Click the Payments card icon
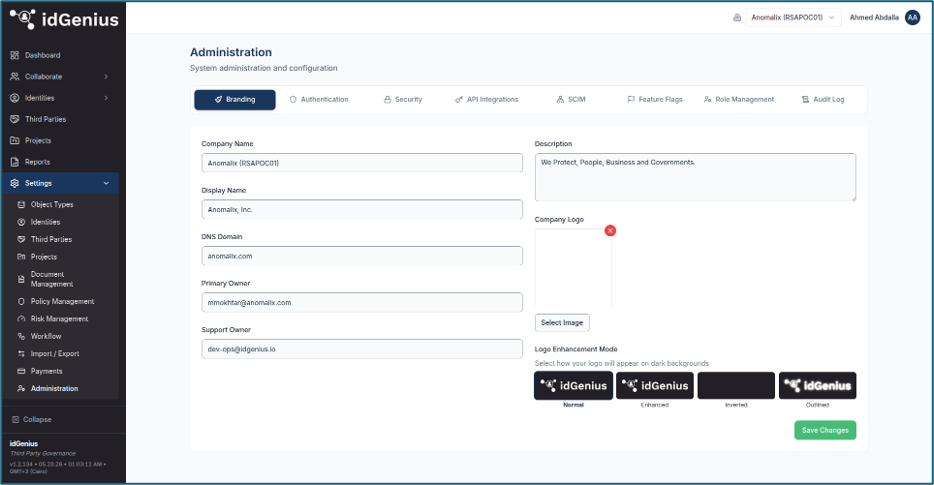934x485 pixels. pyautogui.click(x=21, y=371)
